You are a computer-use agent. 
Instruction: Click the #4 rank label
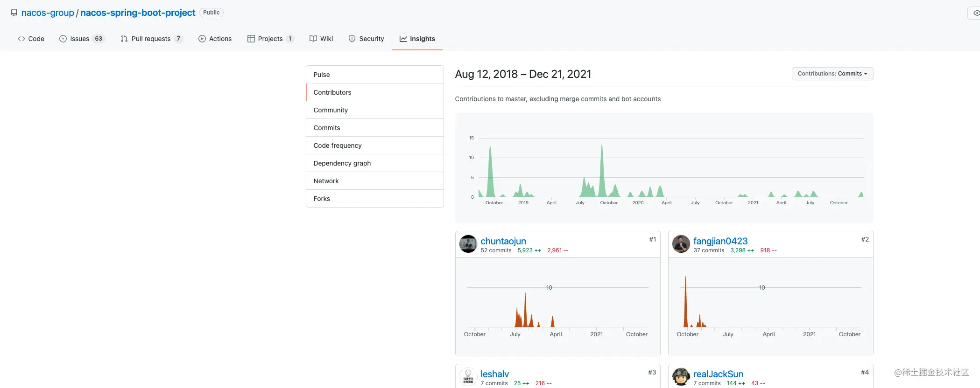(x=865, y=372)
